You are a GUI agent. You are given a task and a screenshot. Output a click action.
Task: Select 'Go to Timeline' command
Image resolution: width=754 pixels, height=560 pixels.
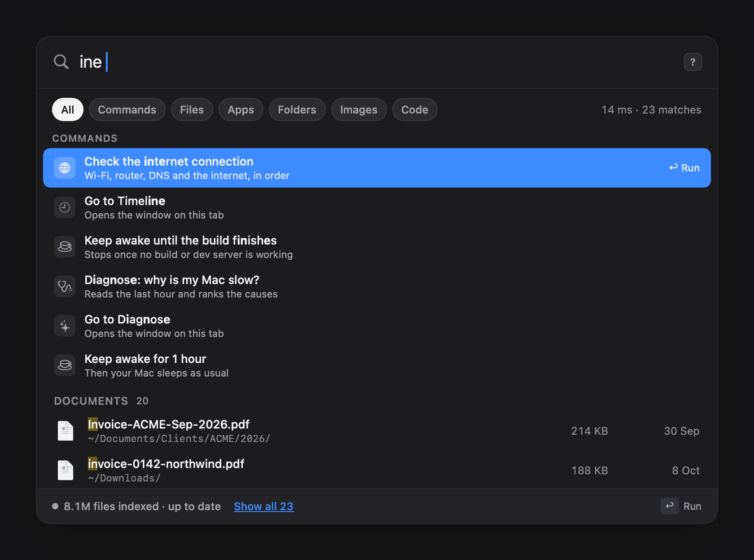(x=377, y=207)
